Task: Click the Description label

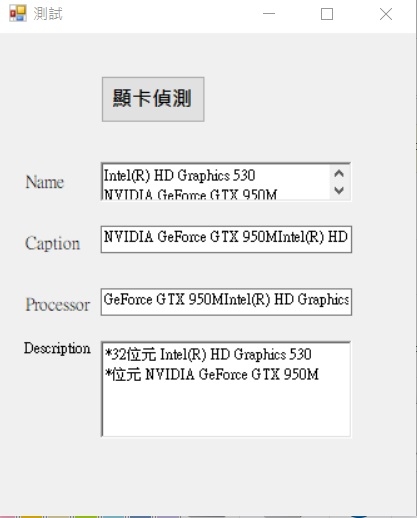Action: tap(57, 348)
